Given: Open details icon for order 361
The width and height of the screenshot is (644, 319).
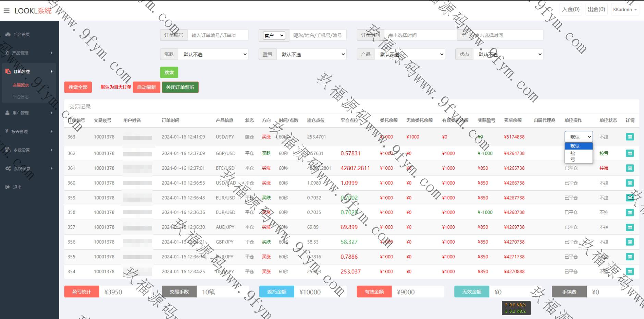Looking at the screenshot, I should (630, 168).
